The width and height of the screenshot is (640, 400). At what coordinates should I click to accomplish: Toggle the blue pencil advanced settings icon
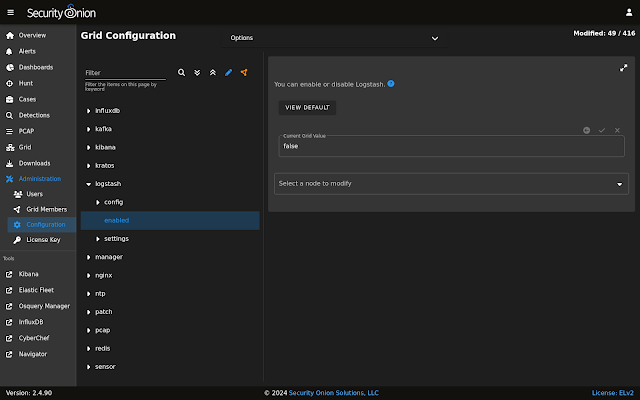point(228,72)
